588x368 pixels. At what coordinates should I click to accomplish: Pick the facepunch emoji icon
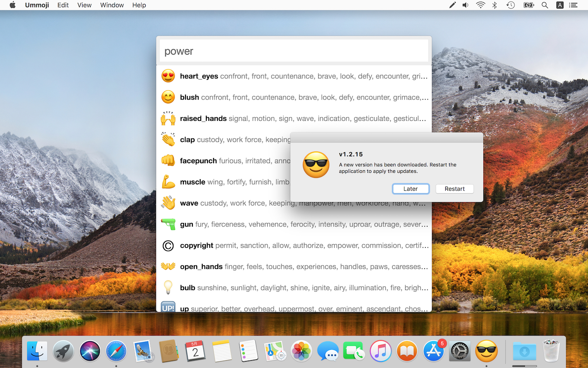click(x=168, y=161)
